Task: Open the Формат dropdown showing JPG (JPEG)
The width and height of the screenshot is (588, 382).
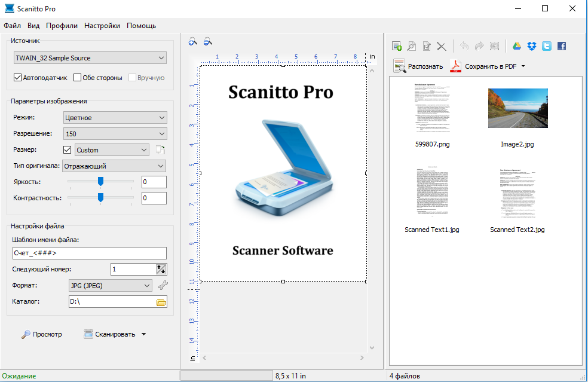Action: pos(111,286)
